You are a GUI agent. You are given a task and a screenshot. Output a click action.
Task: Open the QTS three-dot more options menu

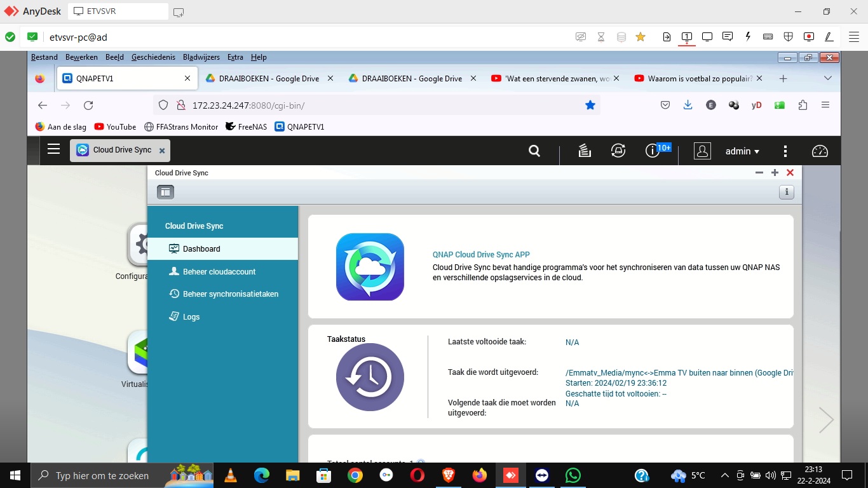click(786, 151)
